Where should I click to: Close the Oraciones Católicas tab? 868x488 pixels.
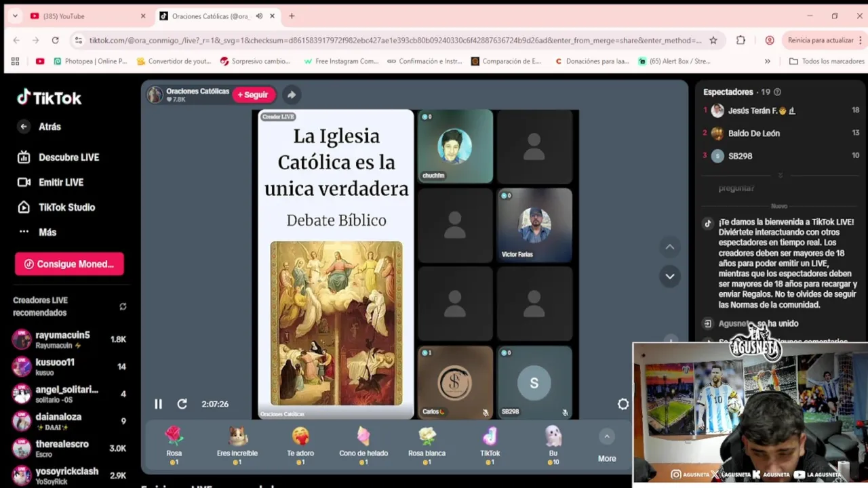(273, 16)
